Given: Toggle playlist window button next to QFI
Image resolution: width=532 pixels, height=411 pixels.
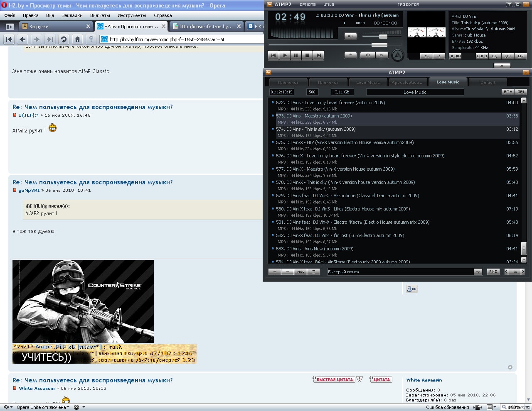Looking at the screenshot, I should 520,56.
